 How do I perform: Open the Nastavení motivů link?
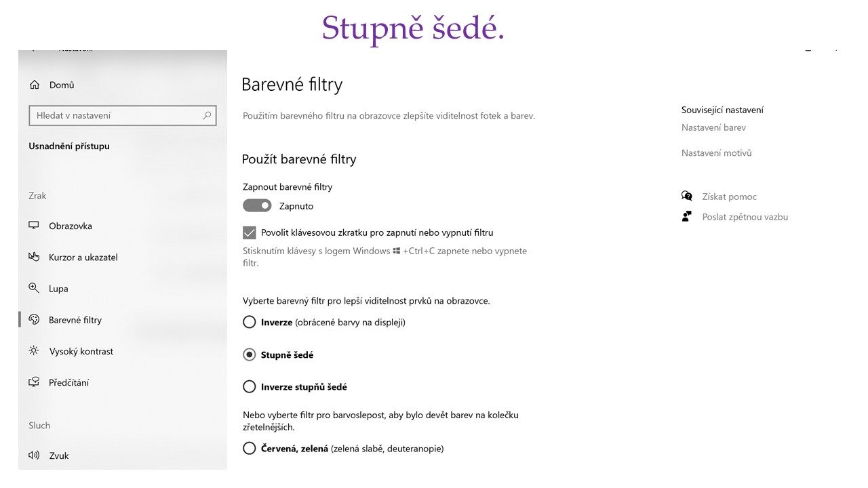[x=717, y=153]
